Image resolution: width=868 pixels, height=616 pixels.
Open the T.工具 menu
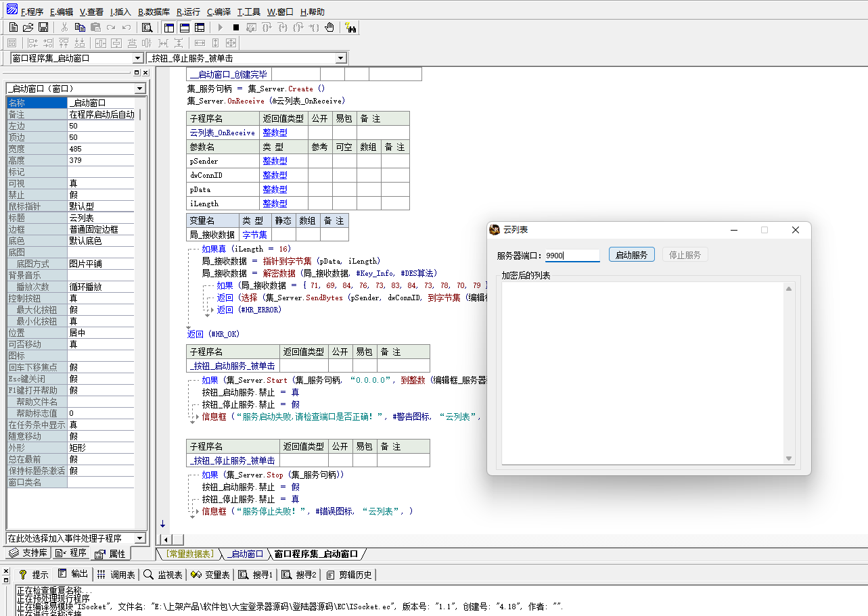(x=248, y=11)
